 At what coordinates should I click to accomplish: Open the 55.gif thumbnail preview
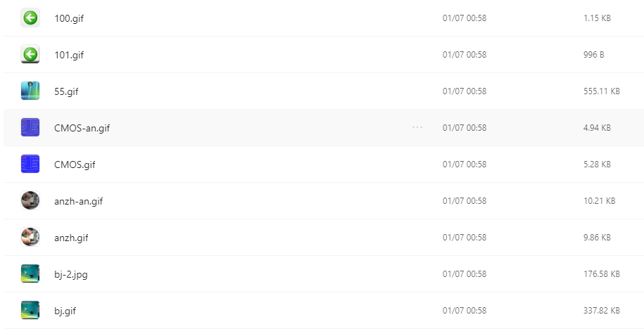pyautogui.click(x=30, y=91)
